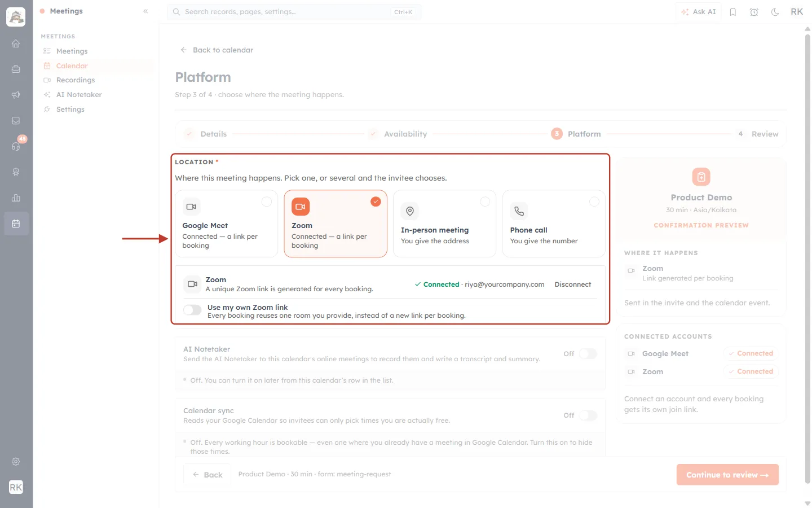The width and height of the screenshot is (812, 508).
Task: Turn on the Calendar sync toggle
Action: [588, 415]
